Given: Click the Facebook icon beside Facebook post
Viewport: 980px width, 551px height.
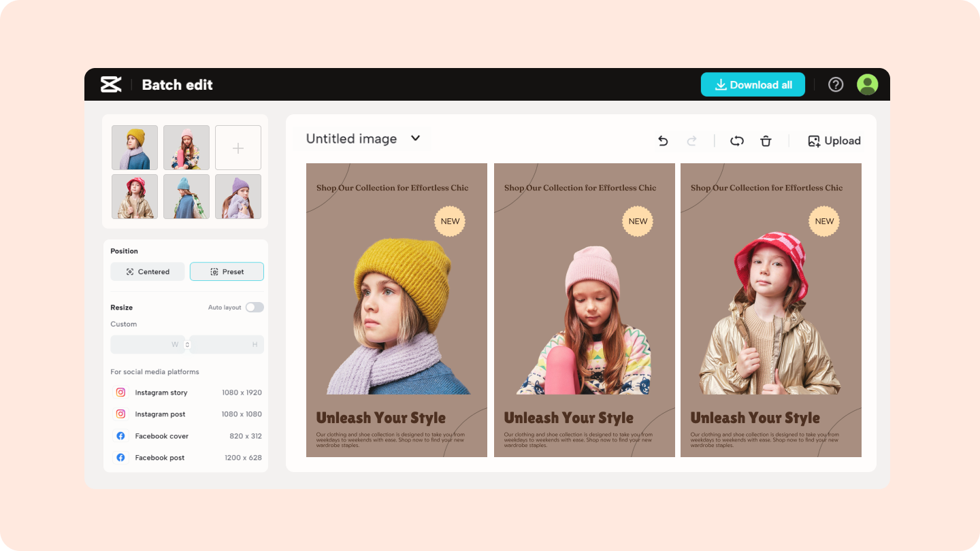Looking at the screenshot, I should pyautogui.click(x=120, y=458).
